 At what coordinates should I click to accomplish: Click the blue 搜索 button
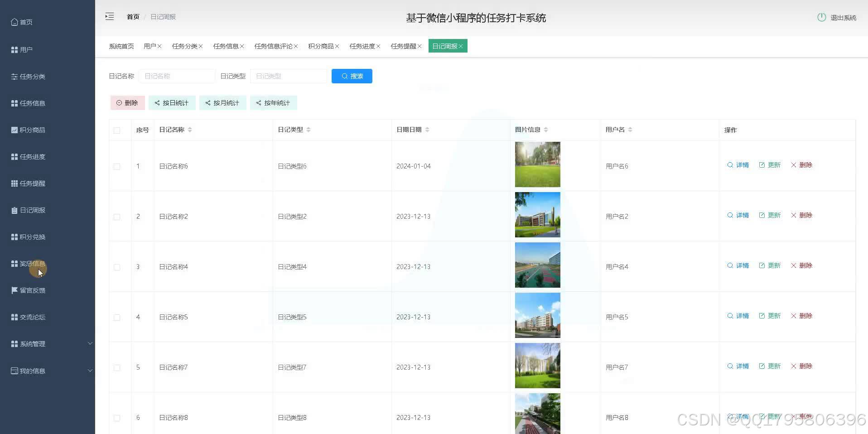352,76
